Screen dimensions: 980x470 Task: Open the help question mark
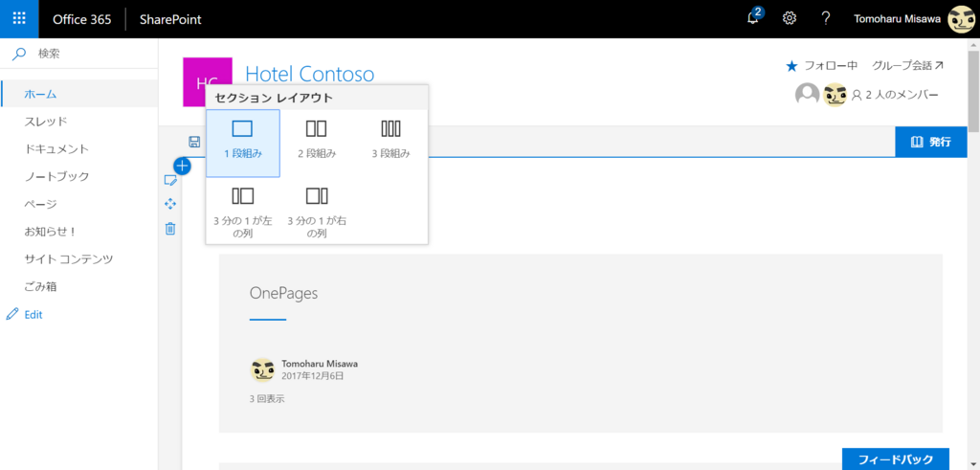(826, 19)
